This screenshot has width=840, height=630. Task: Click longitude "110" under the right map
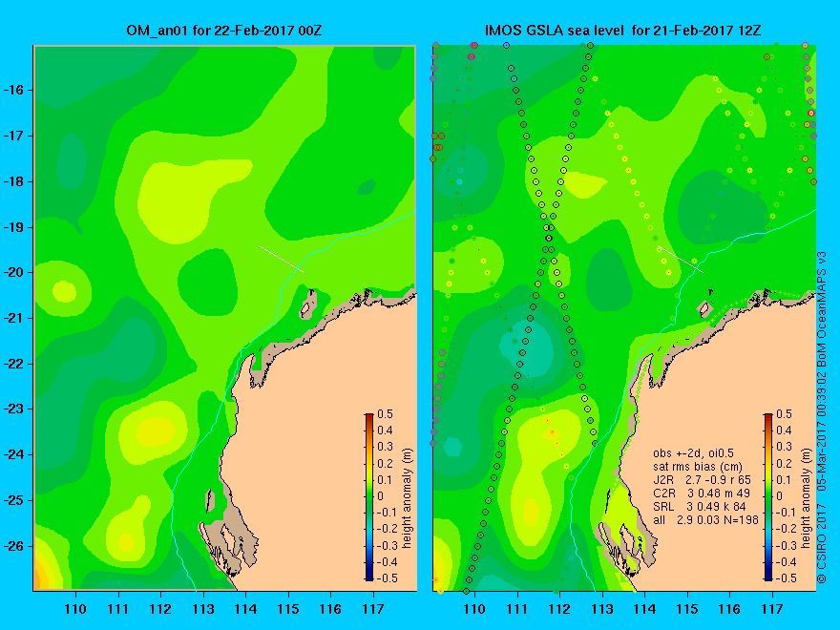click(474, 609)
